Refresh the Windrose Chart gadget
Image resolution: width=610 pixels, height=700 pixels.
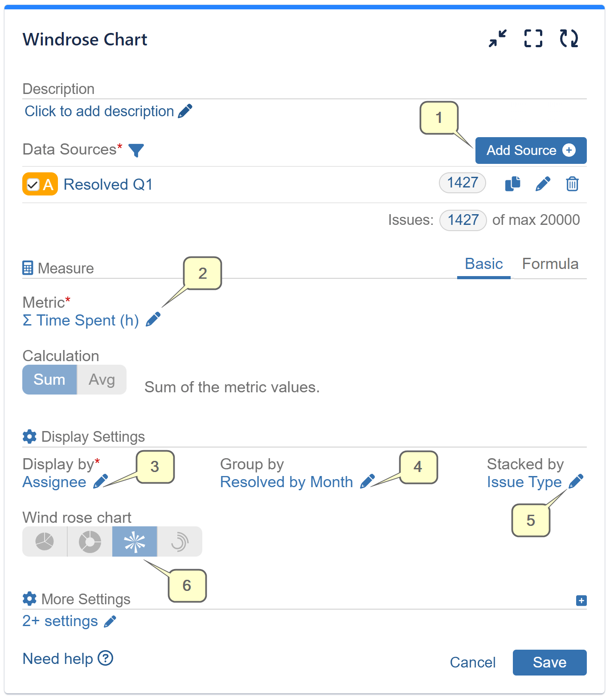[569, 39]
